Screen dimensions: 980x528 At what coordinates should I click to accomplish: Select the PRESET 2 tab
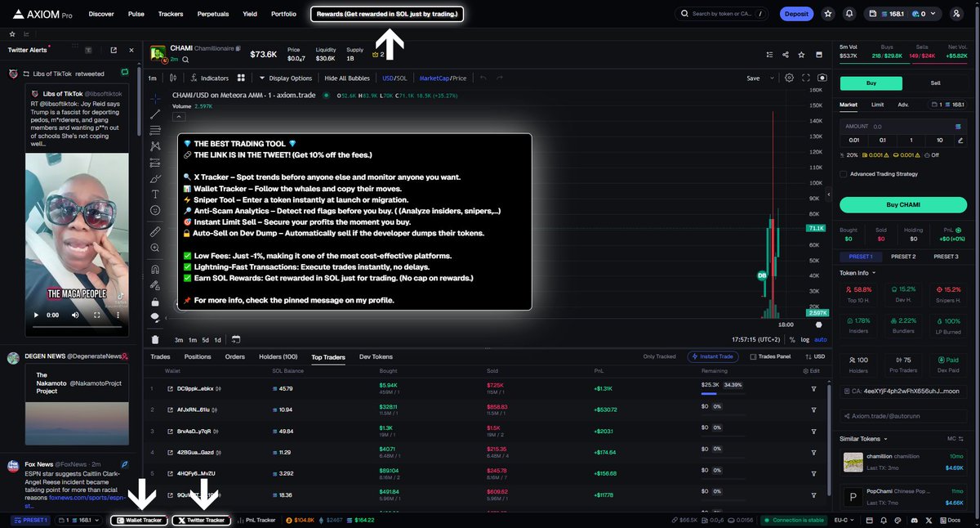click(903, 257)
